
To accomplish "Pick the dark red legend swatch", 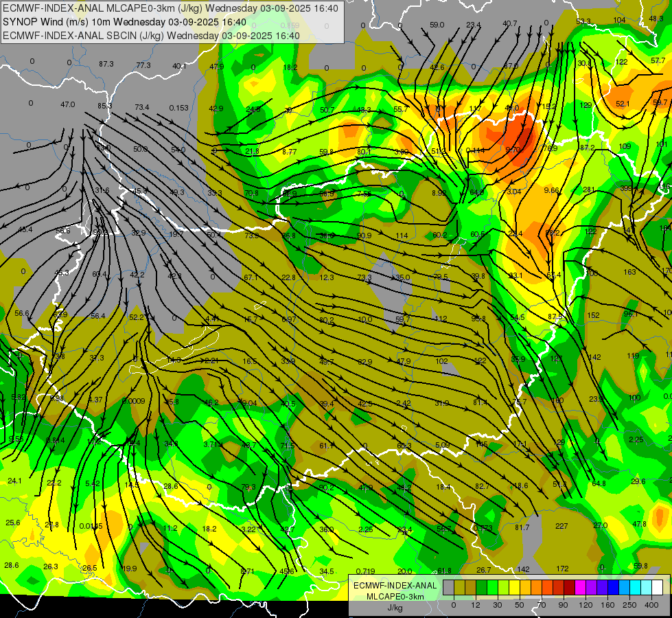I will (569, 587).
